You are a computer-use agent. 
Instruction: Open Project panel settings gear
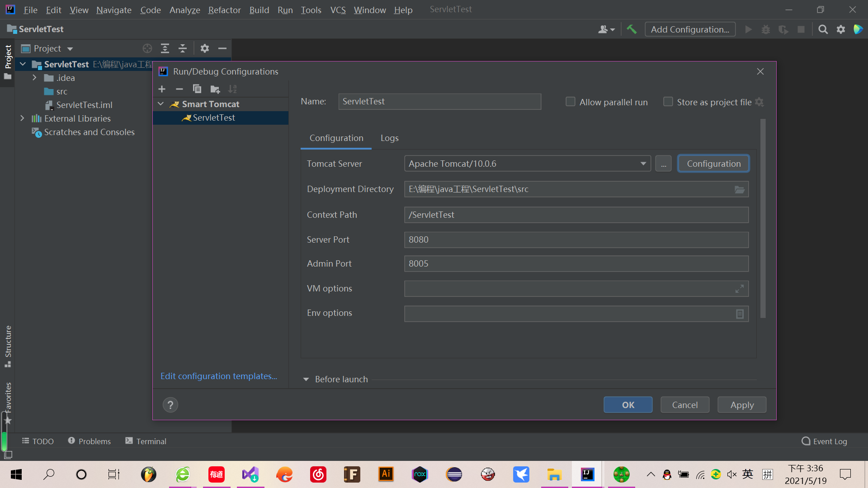[204, 48]
